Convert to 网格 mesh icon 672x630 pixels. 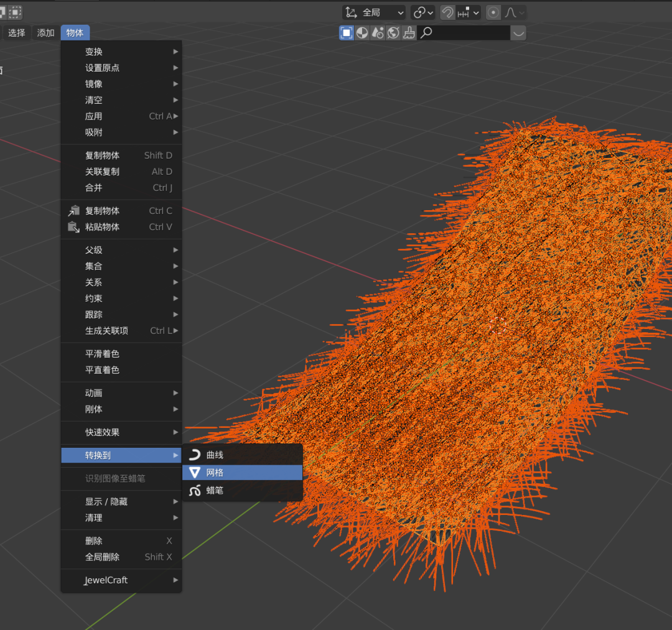tap(195, 473)
